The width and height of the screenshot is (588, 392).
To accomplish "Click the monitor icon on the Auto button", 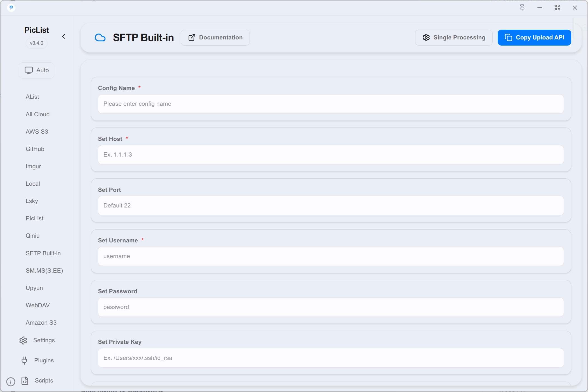I will [x=29, y=70].
